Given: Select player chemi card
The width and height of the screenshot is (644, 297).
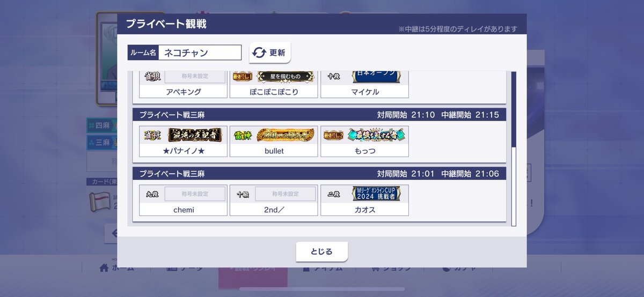Looking at the screenshot, I should tap(183, 201).
